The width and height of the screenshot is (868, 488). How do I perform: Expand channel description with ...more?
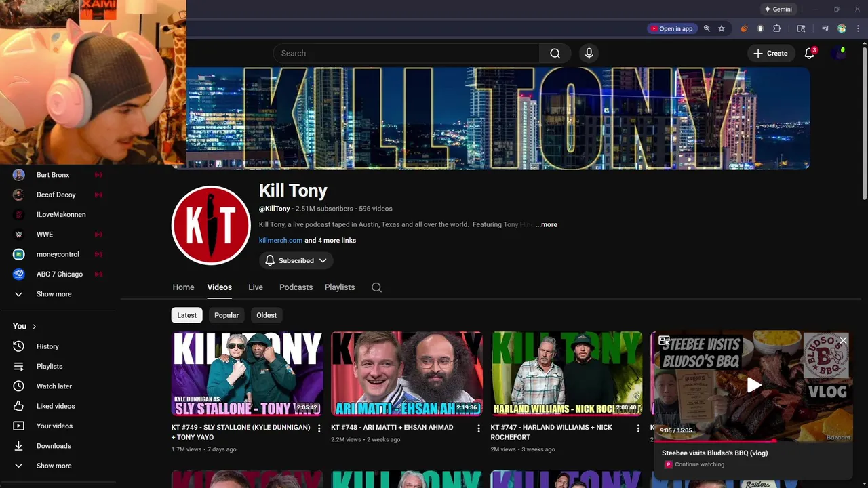click(546, 224)
